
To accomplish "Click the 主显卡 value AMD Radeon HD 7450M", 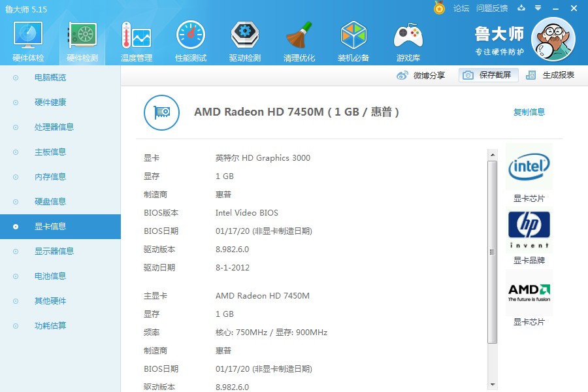I will point(263,295).
